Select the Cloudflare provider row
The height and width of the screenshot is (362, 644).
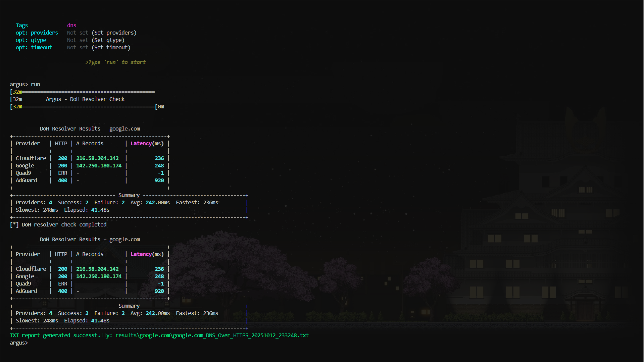coord(31,158)
